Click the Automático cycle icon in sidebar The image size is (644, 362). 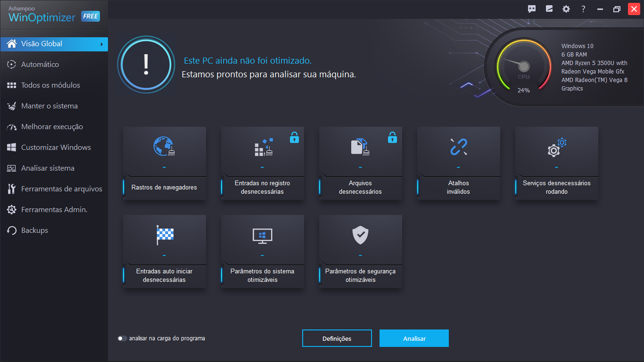pyautogui.click(x=12, y=65)
